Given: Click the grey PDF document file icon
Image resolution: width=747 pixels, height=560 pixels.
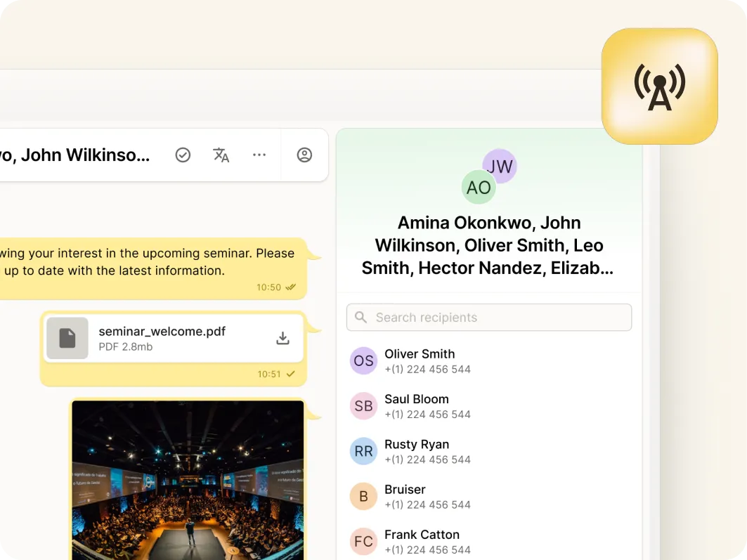Looking at the screenshot, I should click(x=67, y=338).
